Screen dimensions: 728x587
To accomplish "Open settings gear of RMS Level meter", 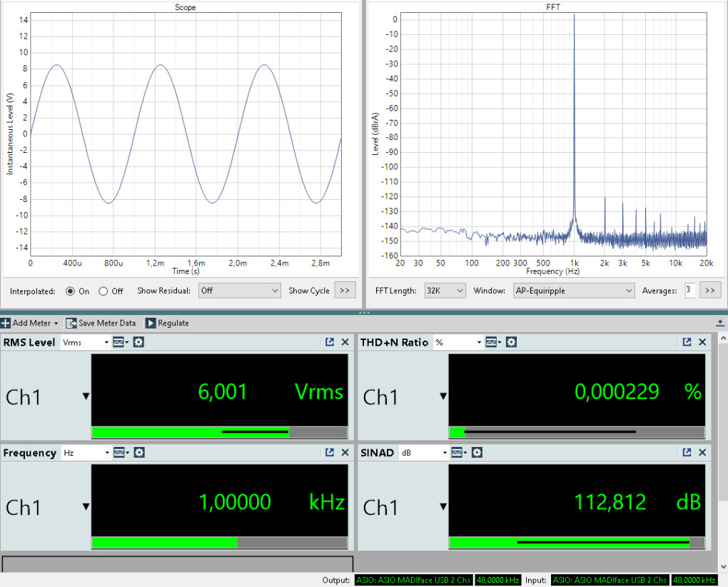I will coord(138,342).
